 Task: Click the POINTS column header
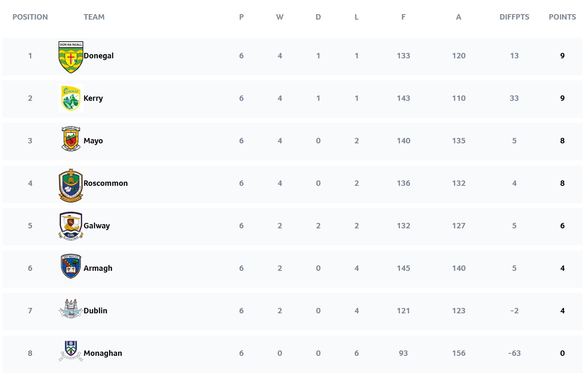pos(562,17)
